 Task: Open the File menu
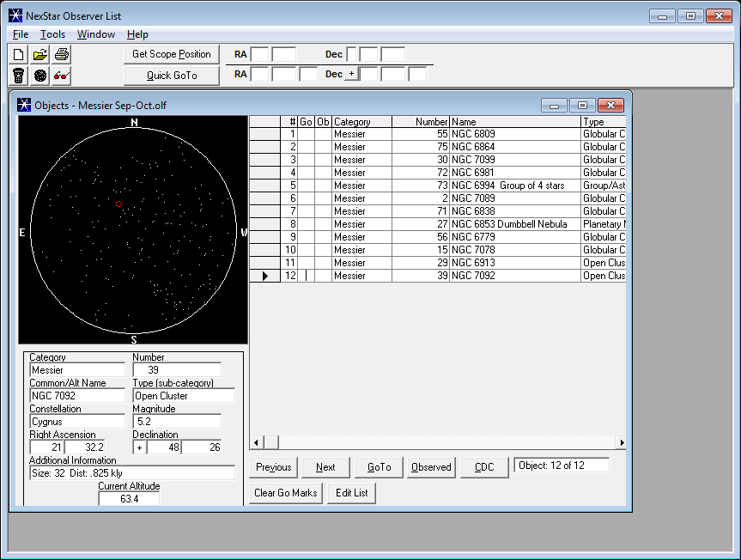click(21, 34)
